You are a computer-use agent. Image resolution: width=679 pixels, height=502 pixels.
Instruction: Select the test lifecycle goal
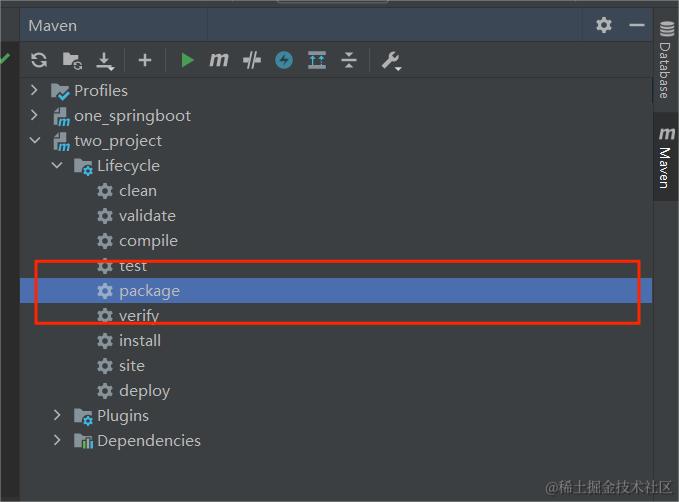(133, 266)
